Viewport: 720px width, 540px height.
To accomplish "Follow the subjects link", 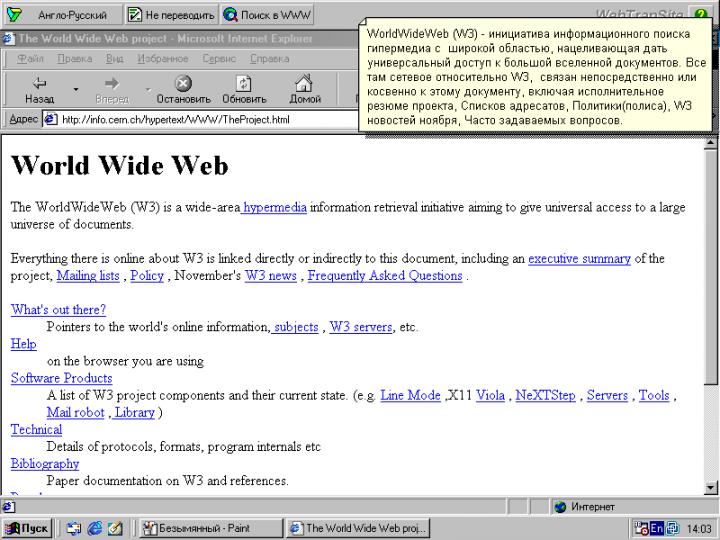I will (x=295, y=327).
